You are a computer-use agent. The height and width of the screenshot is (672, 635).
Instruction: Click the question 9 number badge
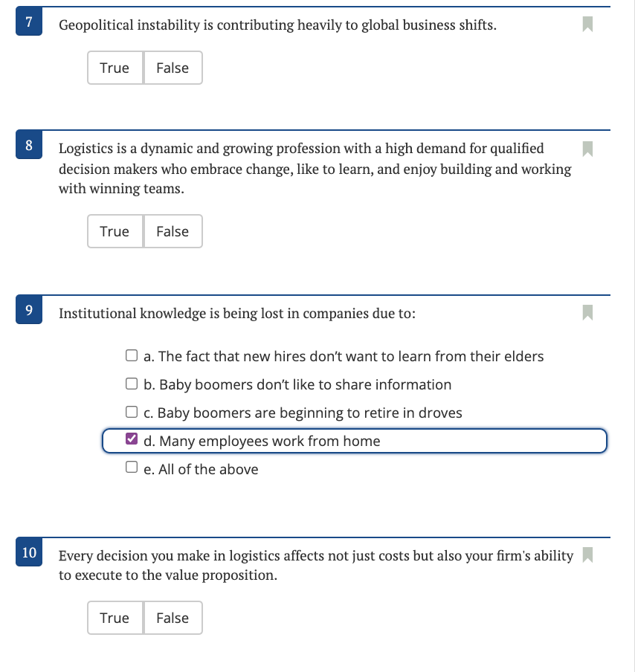pyautogui.click(x=29, y=308)
